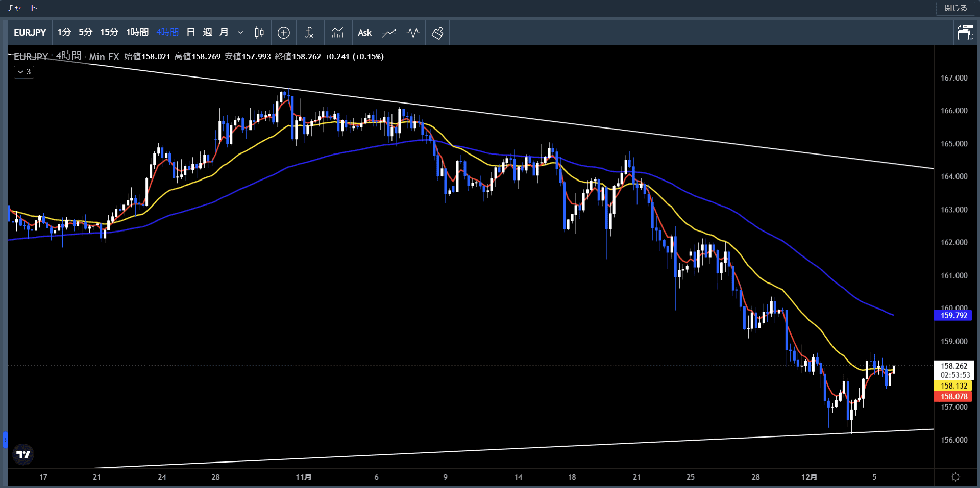The width and height of the screenshot is (980, 488).
Task: Click the EURJPY symbol button
Action: (30, 33)
